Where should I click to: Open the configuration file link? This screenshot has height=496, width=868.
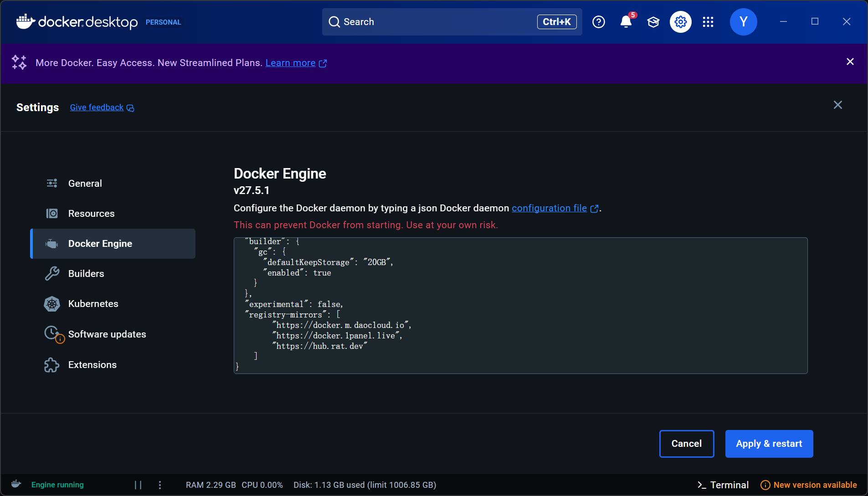tap(549, 208)
